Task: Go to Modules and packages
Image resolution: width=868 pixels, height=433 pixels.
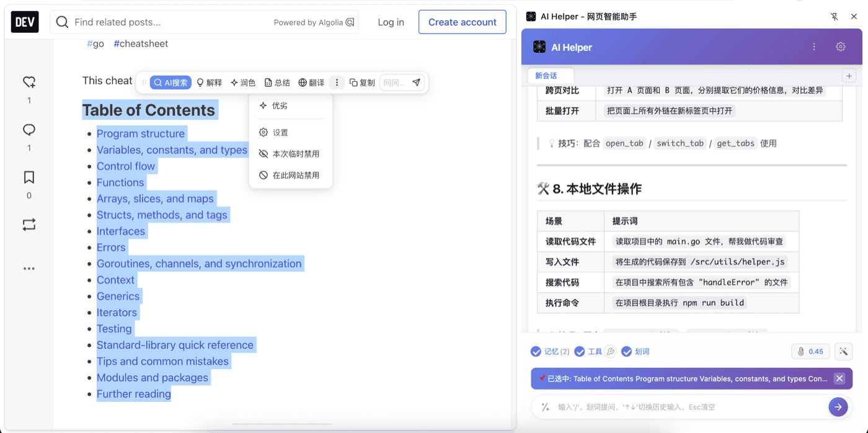Action: point(153,377)
